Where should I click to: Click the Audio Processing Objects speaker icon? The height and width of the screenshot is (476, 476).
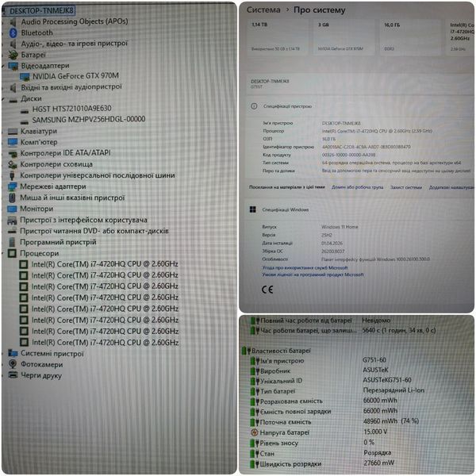(x=13, y=22)
